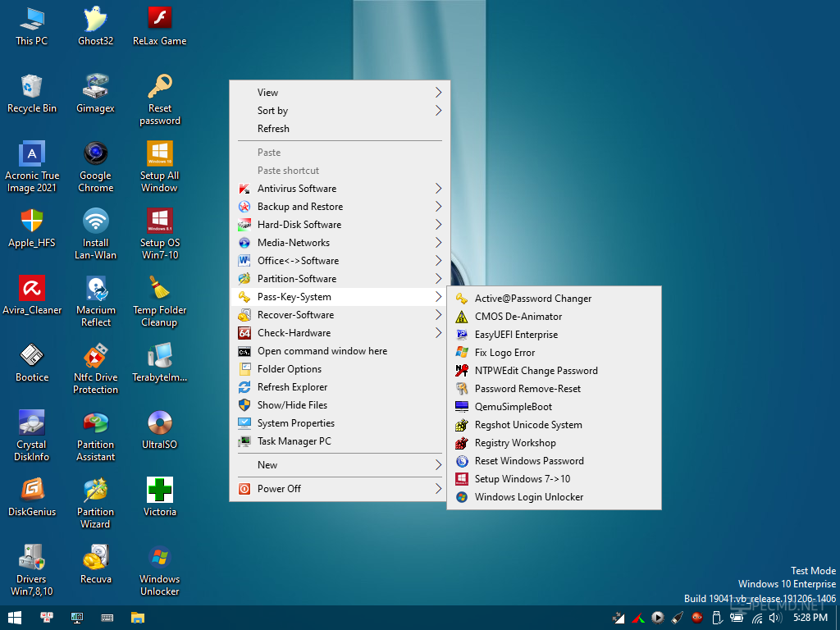Select the Ntfc Drive Protection icon
The width and height of the screenshot is (840, 630).
pyautogui.click(x=95, y=368)
